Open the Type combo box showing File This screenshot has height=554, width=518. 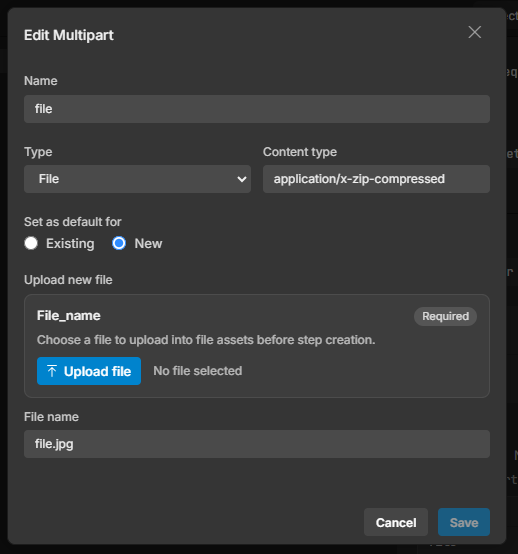[137, 179]
